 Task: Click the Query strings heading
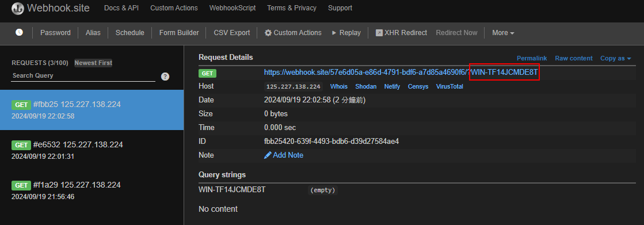pyautogui.click(x=222, y=174)
